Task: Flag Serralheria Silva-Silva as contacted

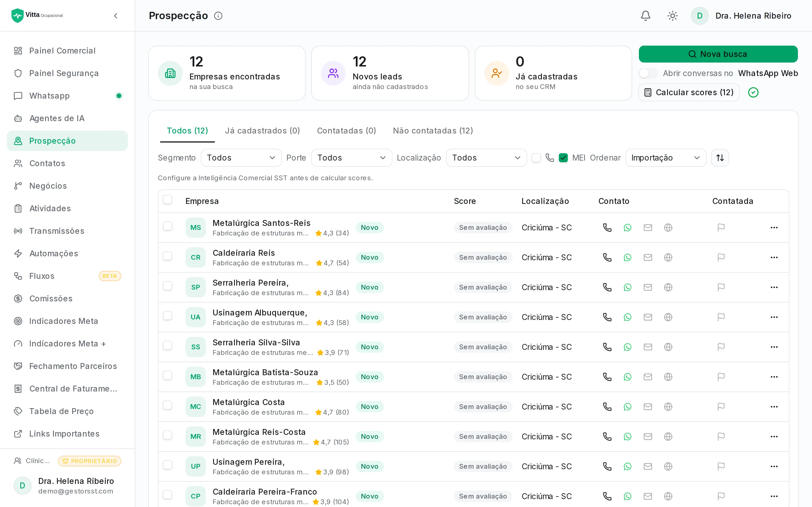Action: point(721,347)
